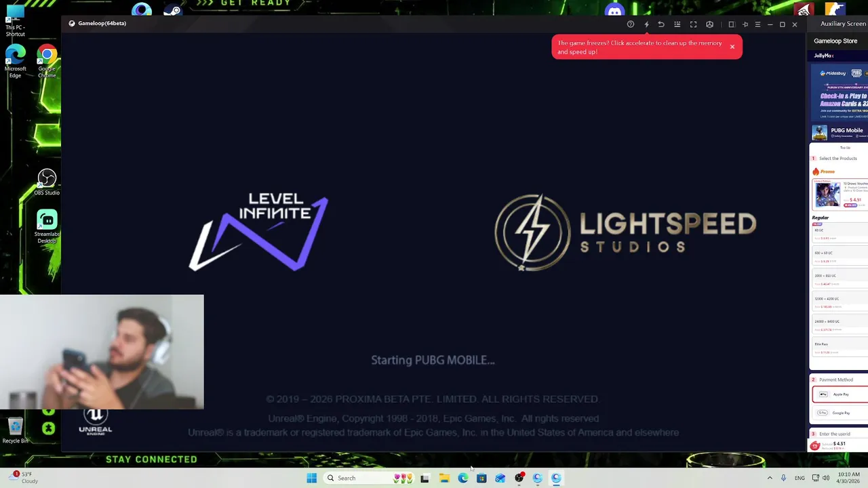
Task: Open Microsoft Store from the taskbar
Action: coord(481,478)
